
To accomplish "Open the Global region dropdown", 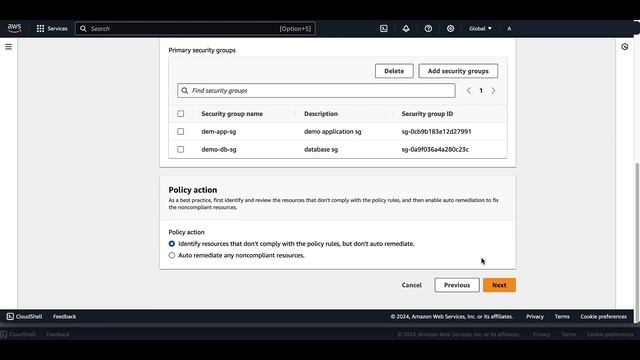I will pos(480,29).
